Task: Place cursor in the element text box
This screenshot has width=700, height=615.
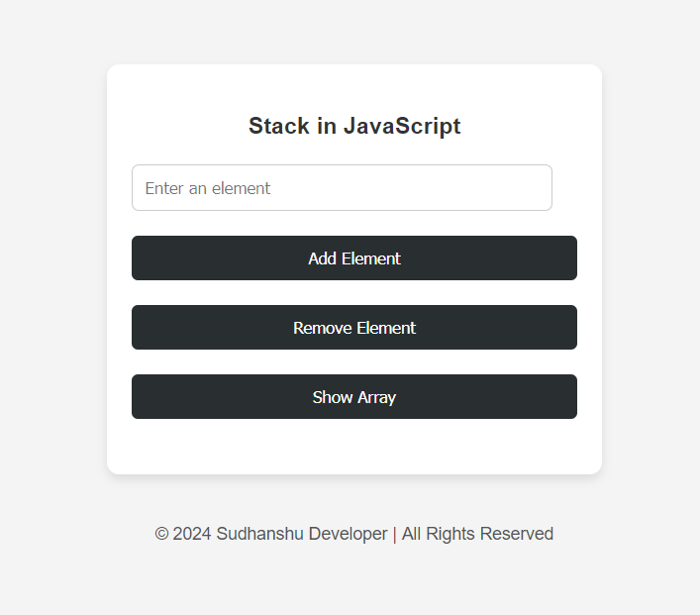Action: (x=342, y=187)
